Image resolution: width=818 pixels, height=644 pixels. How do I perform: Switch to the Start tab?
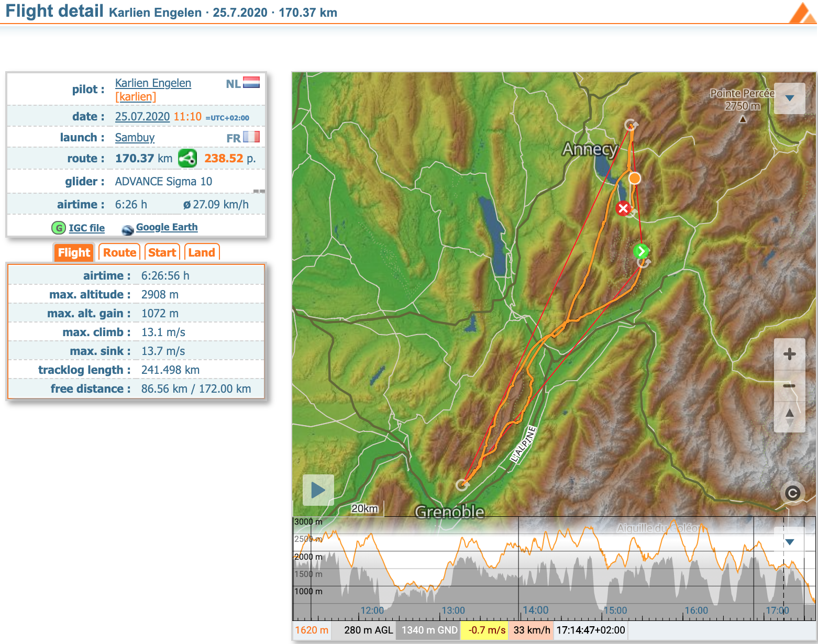pyautogui.click(x=162, y=252)
